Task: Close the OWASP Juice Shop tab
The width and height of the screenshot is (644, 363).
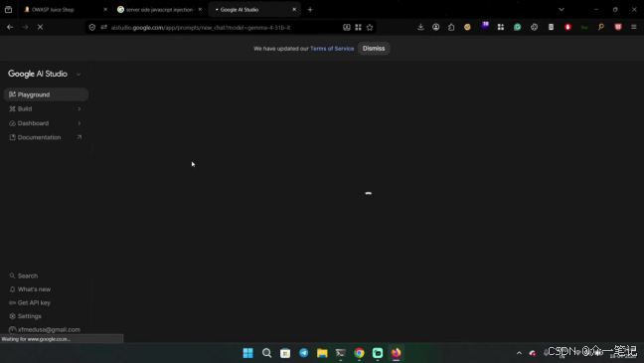Action: 105,10
